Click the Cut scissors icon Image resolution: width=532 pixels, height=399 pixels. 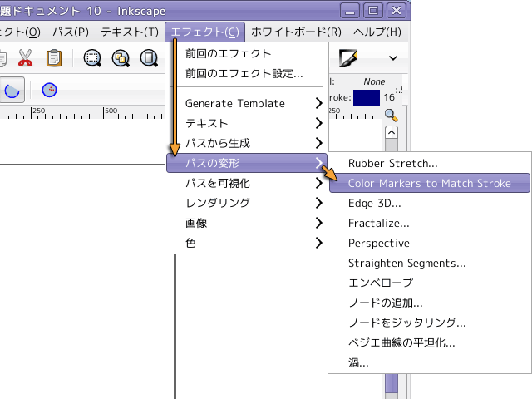coord(24,58)
